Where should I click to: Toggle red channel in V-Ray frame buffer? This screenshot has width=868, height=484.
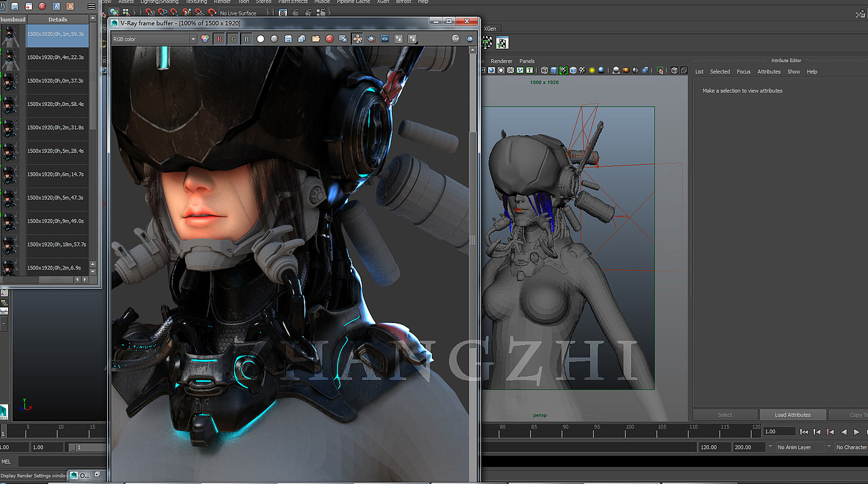tap(219, 39)
